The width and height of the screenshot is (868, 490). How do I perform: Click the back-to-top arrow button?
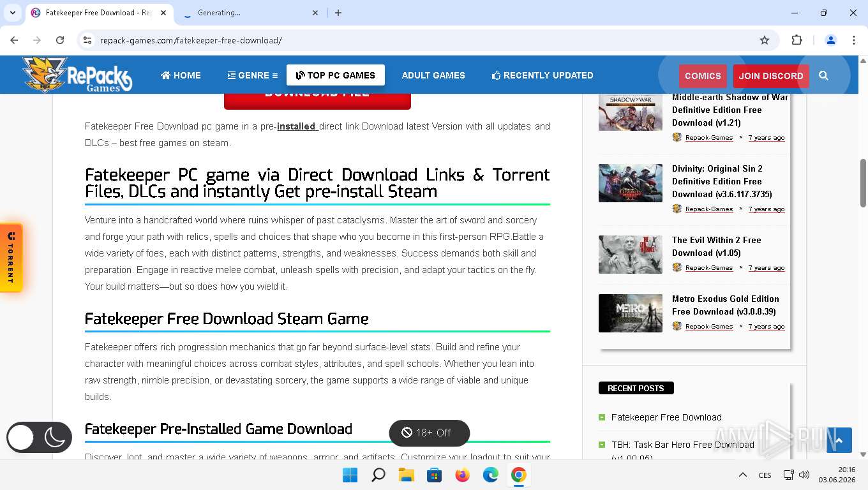(x=839, y=440)
